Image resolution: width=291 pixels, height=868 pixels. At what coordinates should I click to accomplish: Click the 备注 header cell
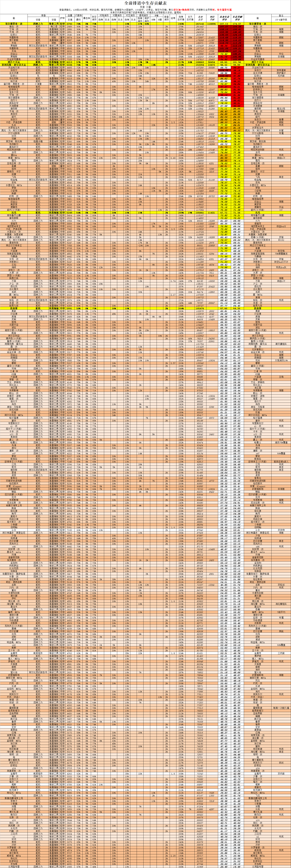pyautogui.click(x=281, y=16)
